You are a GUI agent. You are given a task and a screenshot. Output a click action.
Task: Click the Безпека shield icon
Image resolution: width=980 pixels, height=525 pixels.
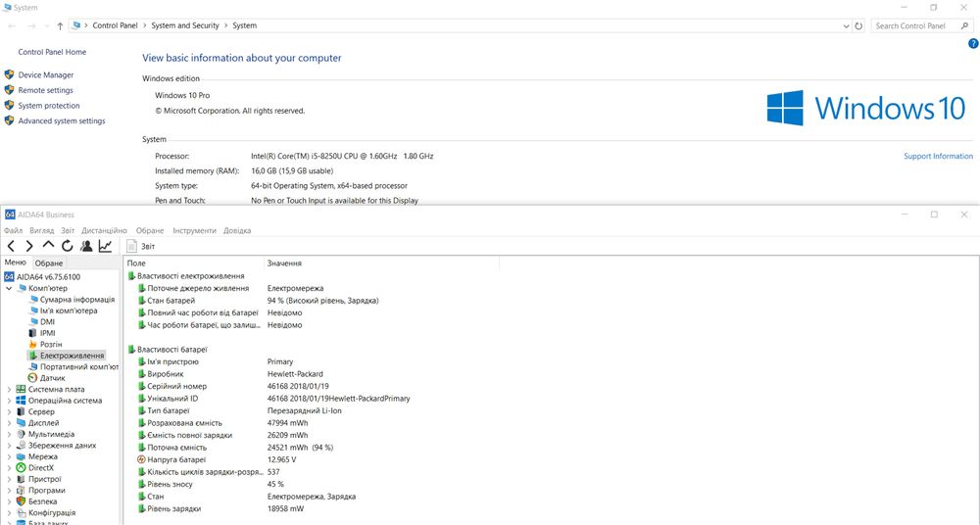tap(21, 501)
